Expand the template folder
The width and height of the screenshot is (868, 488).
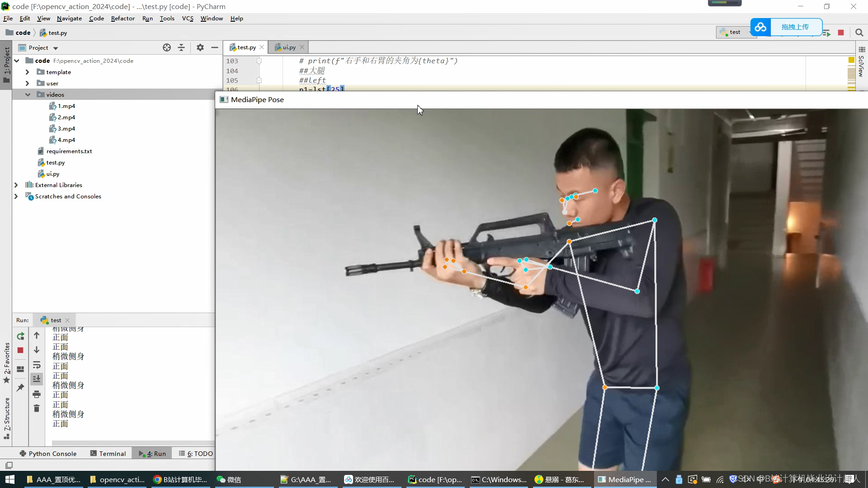[27, 72]
